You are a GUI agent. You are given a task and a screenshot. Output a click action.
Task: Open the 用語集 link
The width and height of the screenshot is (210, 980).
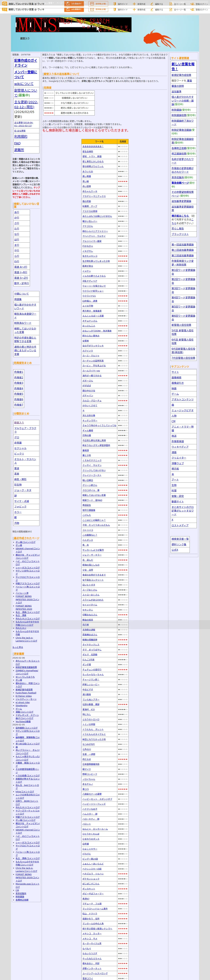pos(18,299)
